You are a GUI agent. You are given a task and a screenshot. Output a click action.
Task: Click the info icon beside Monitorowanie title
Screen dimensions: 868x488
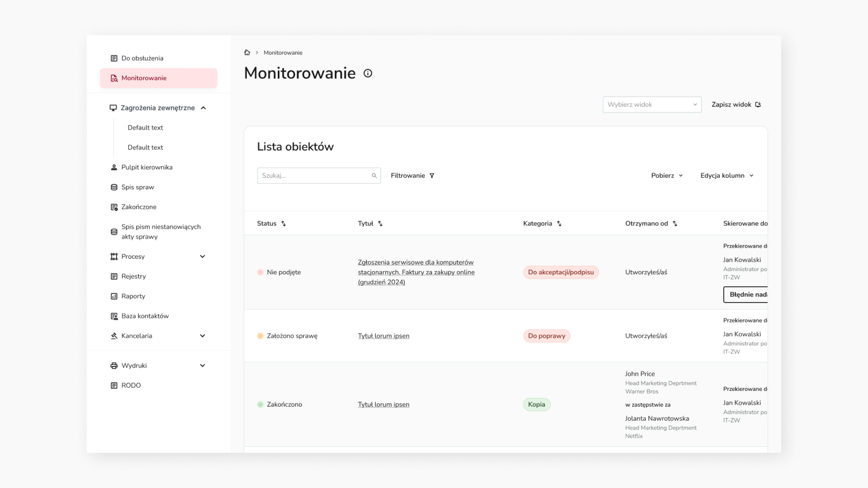[x=368, y=73]
